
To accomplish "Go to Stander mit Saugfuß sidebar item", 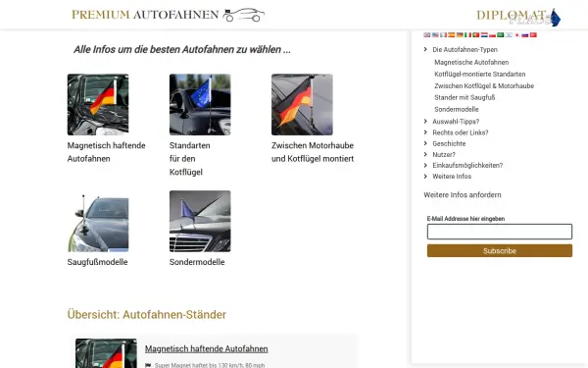I will coord(465,97).
